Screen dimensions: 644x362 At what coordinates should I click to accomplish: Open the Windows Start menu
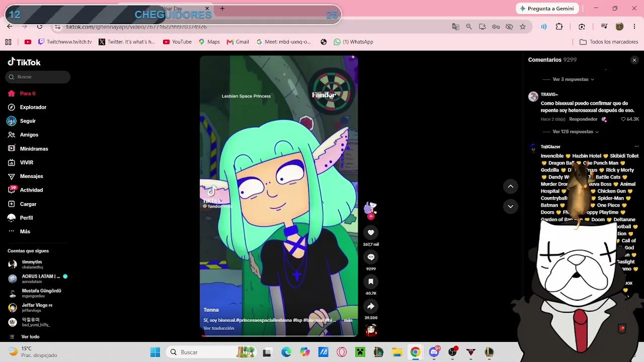click(155, 352)
